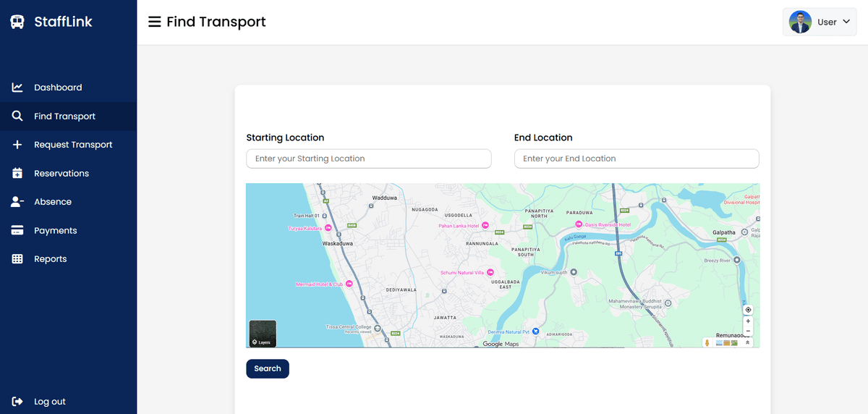Click the Log out link

pyautogui.click(x=50, y=402)
